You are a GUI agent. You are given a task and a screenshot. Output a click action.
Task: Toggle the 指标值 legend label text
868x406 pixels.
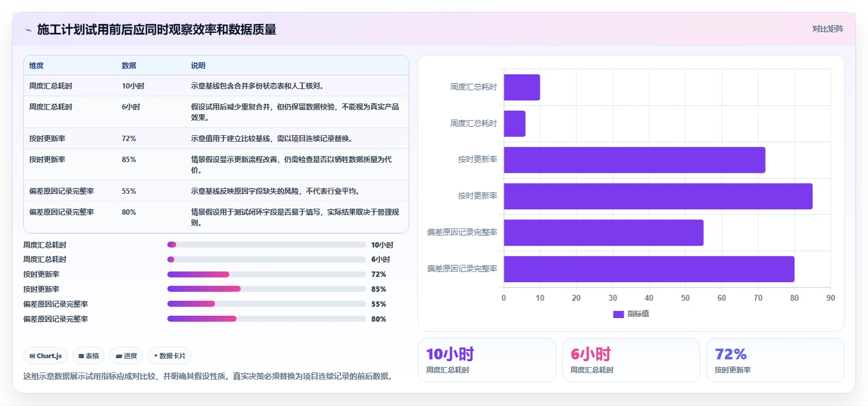pyautogui.click(x=638, y=314)
